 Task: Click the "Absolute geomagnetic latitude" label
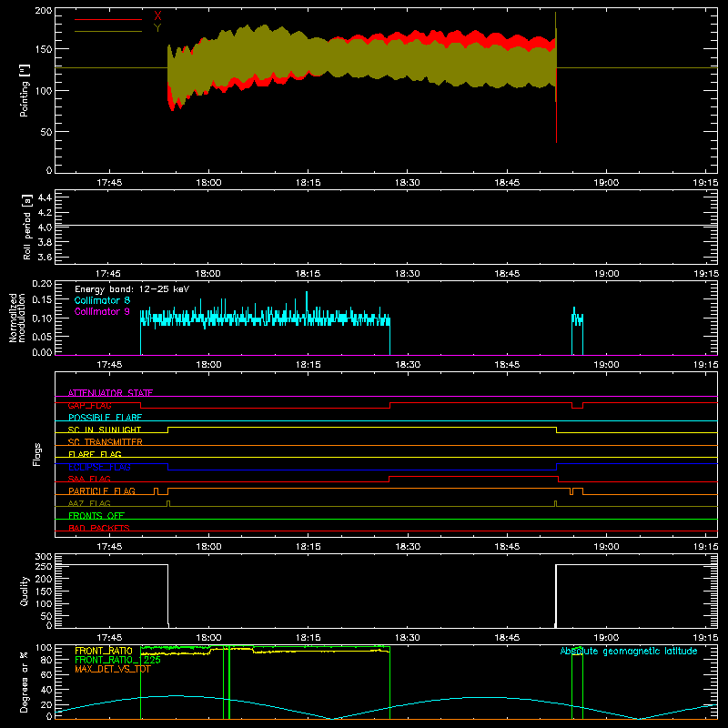pos(629,651)
